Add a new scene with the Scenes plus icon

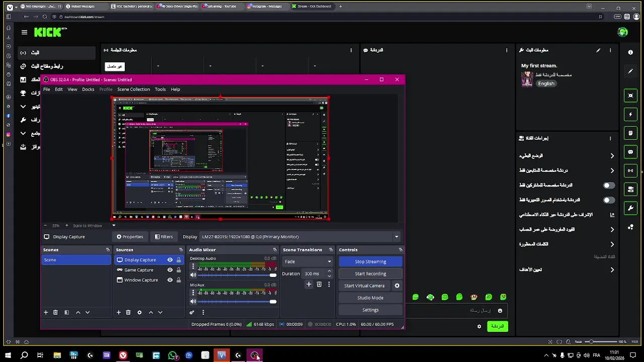coord(46,312)
